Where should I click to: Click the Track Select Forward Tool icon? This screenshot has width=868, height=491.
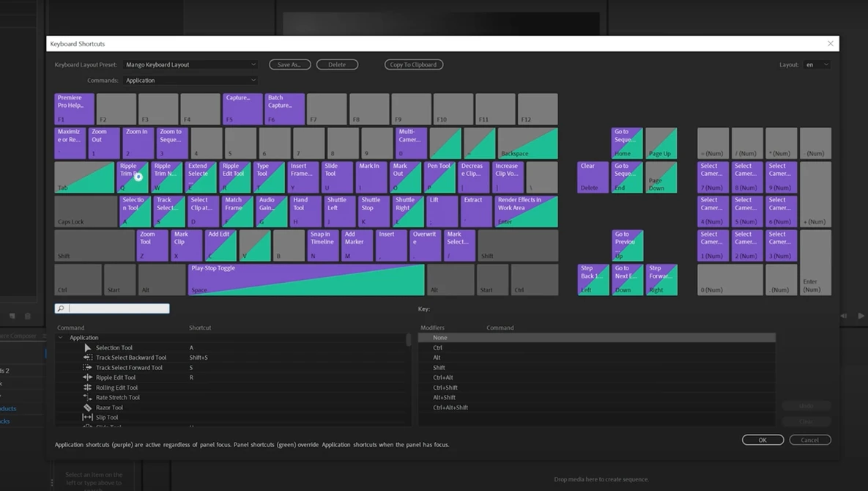(87, 368)
